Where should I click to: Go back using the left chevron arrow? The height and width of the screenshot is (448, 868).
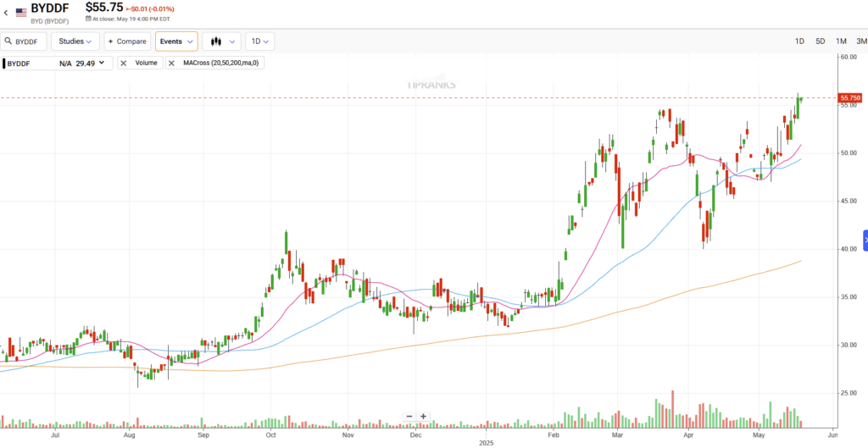[x=6, y=12]
